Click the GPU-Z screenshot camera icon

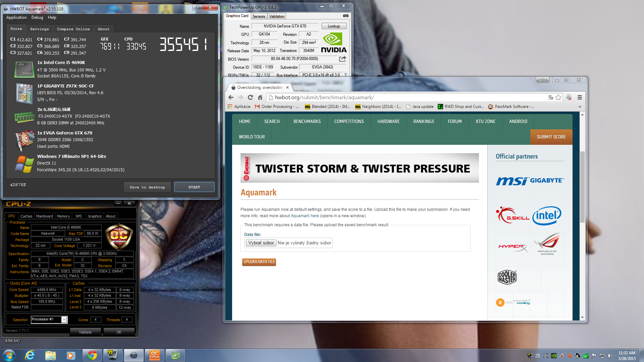click(x=345, y=16)
